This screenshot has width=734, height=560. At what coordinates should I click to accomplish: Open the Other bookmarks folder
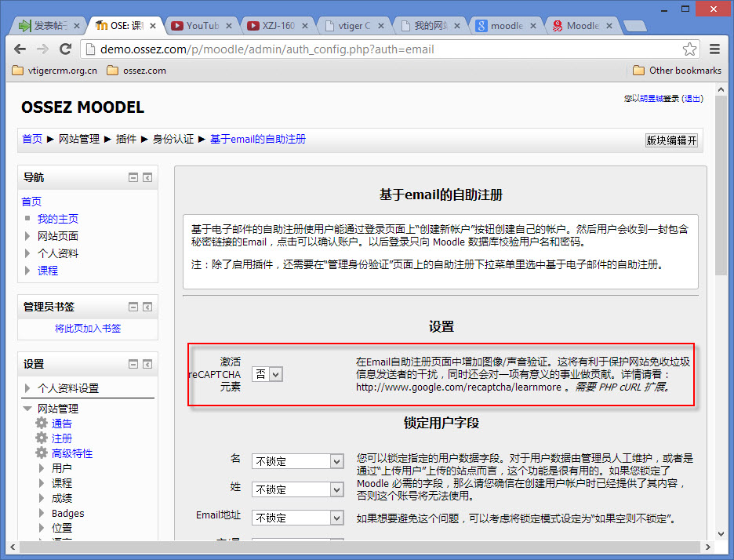coord(677,71)
